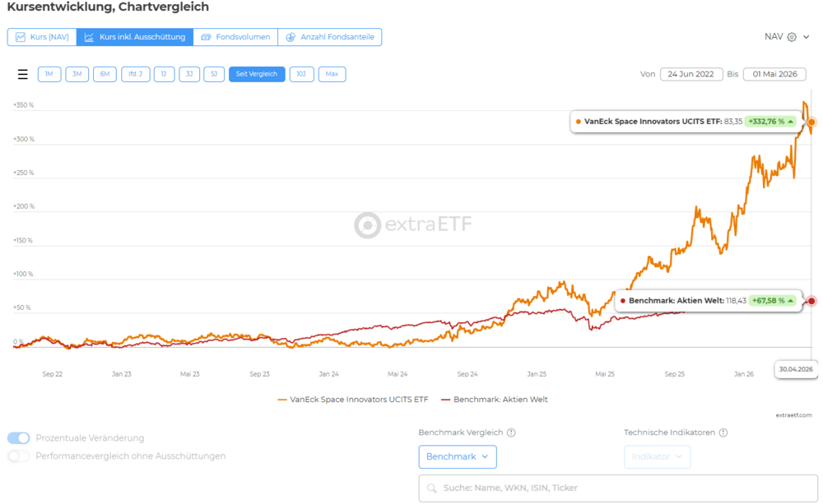This screenshot has width=823, height=504.
Task: Click the +350 % axis label
Action: coord(24,105)
